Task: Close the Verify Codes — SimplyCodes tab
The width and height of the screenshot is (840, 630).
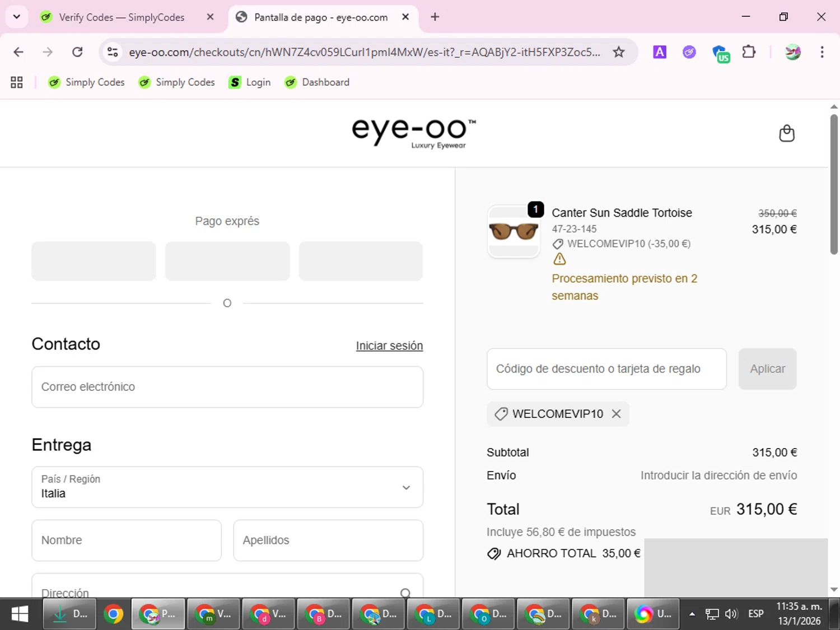Action: pos(210,17)
